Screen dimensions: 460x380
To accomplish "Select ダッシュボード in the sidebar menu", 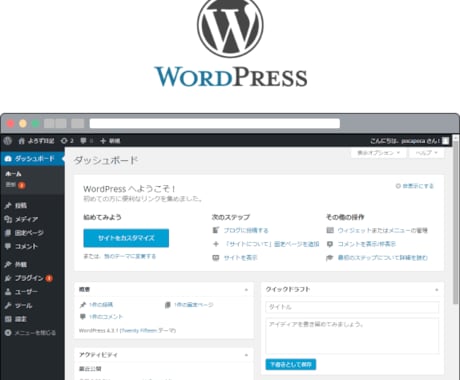I will pos(32,159).
